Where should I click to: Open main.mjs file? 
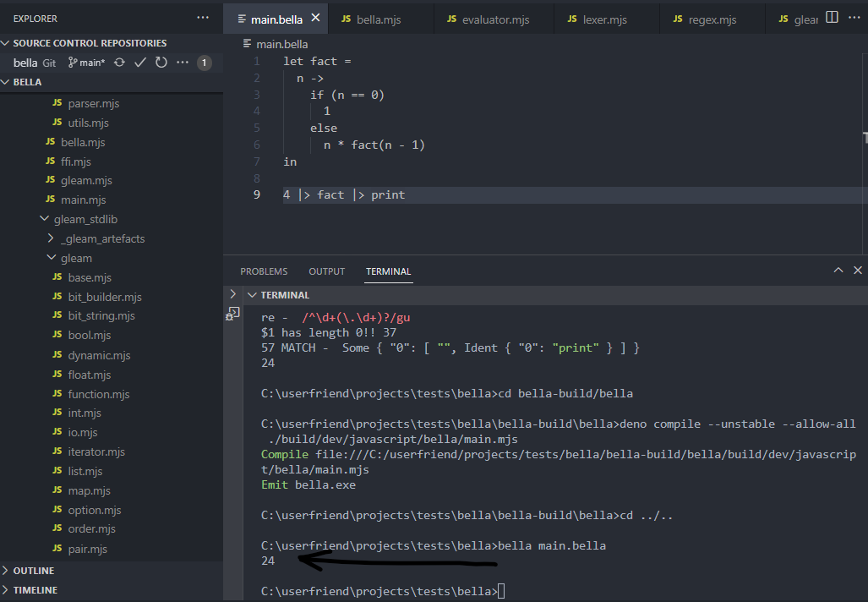pos(83,200)
